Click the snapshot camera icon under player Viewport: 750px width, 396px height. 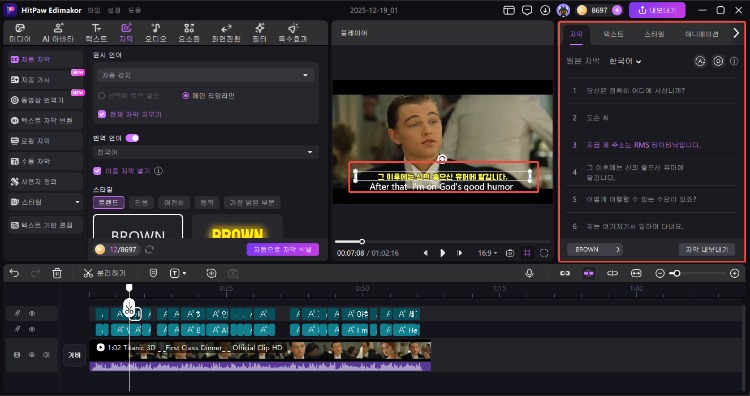[x=510, y=253]
